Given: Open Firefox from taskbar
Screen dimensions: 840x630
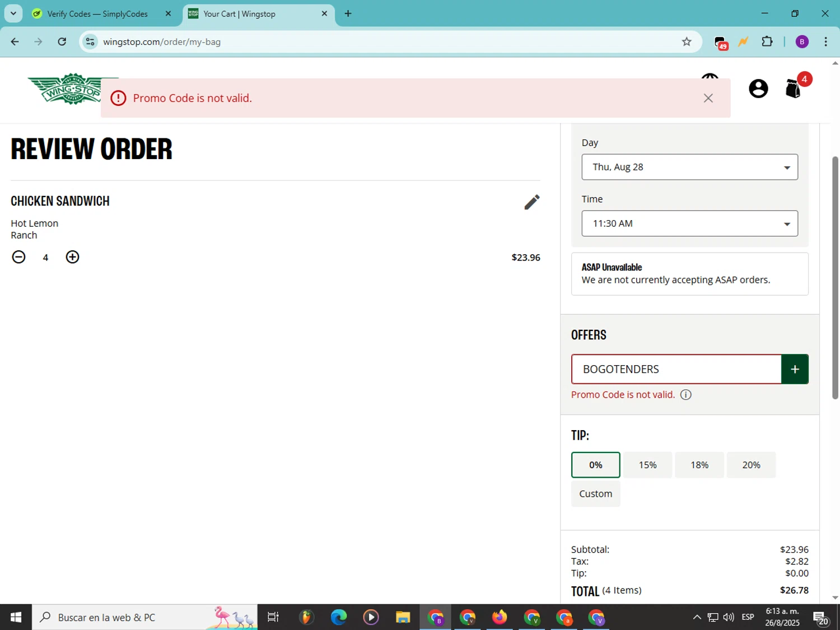Looking at the screenshot, I should pyautogui.click(x=500, y=617).
